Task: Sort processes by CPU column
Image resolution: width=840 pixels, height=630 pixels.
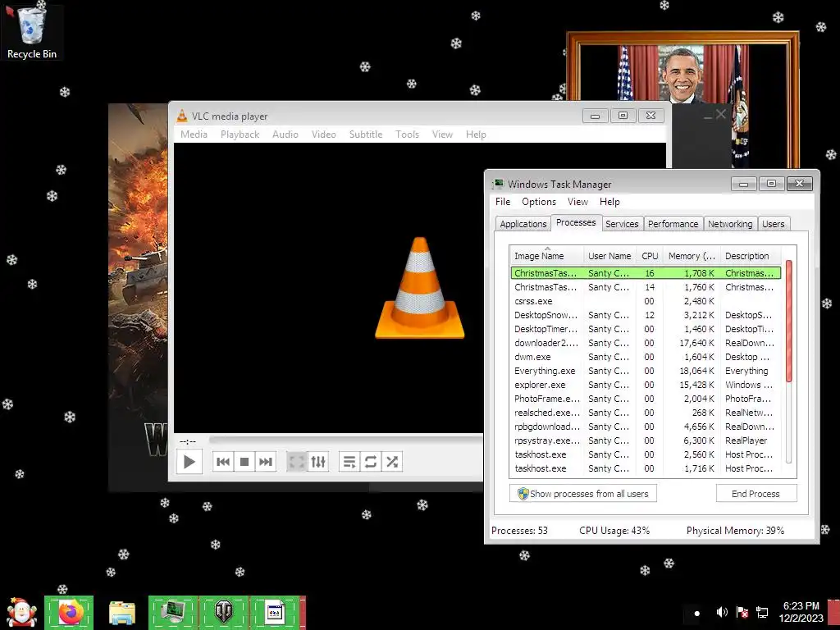Action: pos(650,256)
